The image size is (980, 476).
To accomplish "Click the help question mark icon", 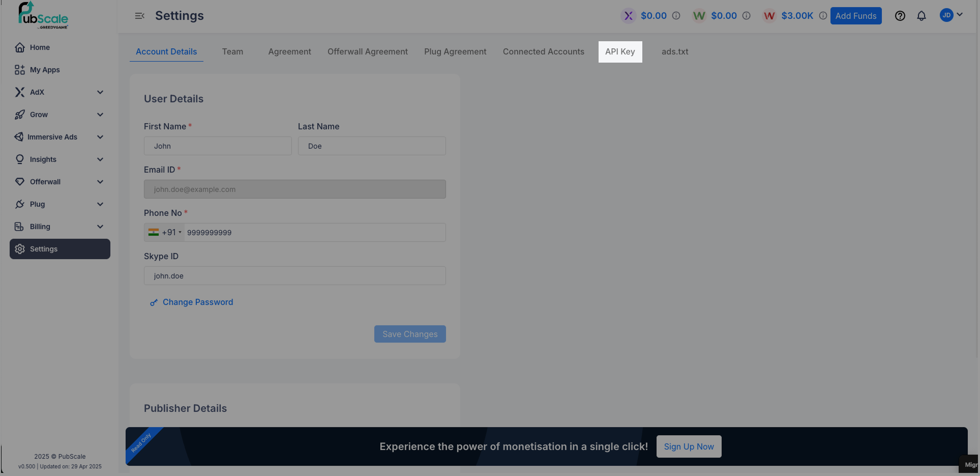I will (900, 16).
